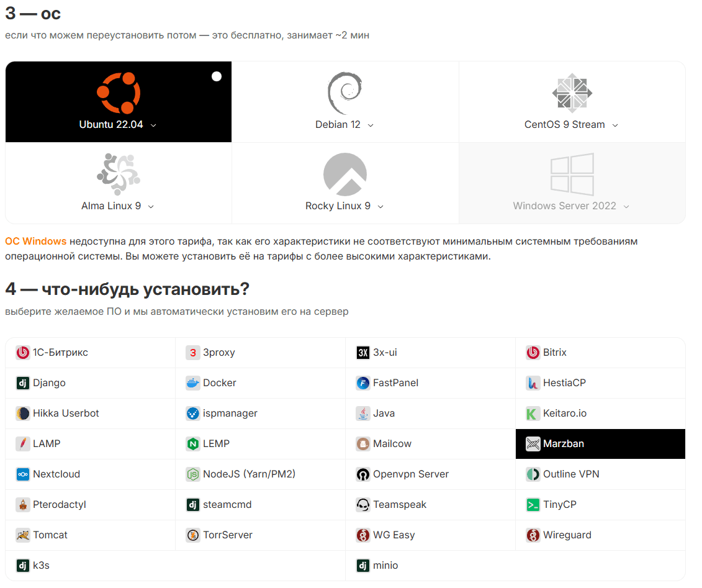Click the Docker whale icon
The height and width of the screenshot is (588, 702).
(x=193, y=383)
